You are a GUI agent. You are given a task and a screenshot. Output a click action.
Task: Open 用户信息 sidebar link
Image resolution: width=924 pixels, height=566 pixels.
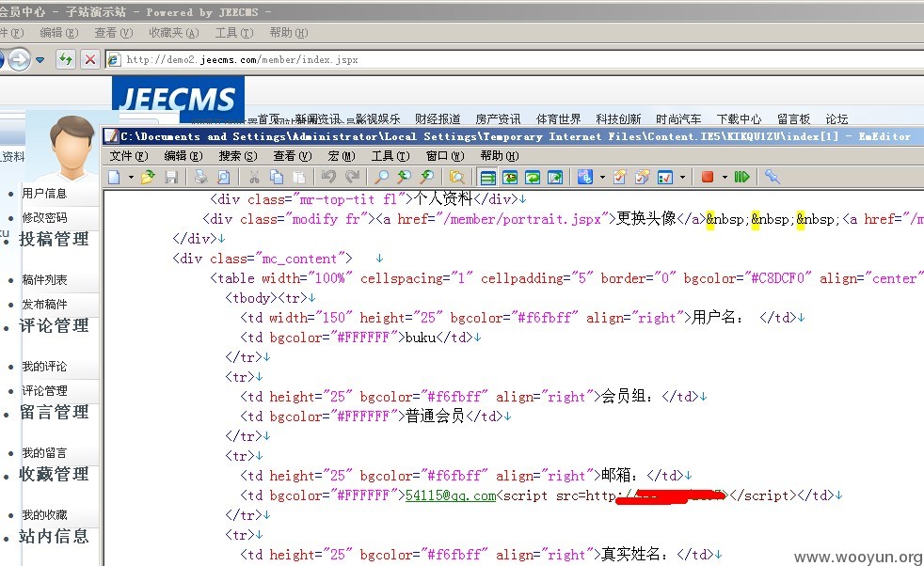[x=44, y=193]
